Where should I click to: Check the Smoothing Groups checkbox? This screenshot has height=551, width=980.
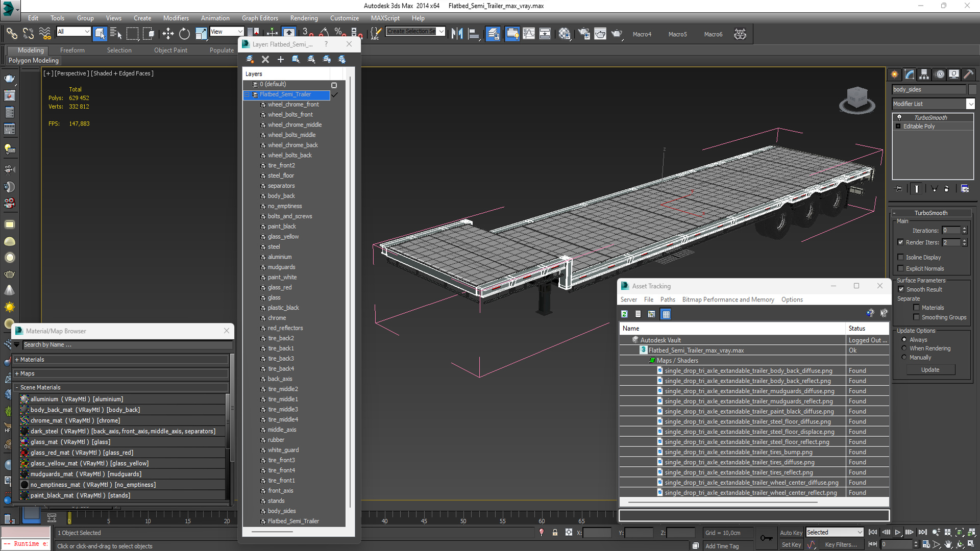916,317
